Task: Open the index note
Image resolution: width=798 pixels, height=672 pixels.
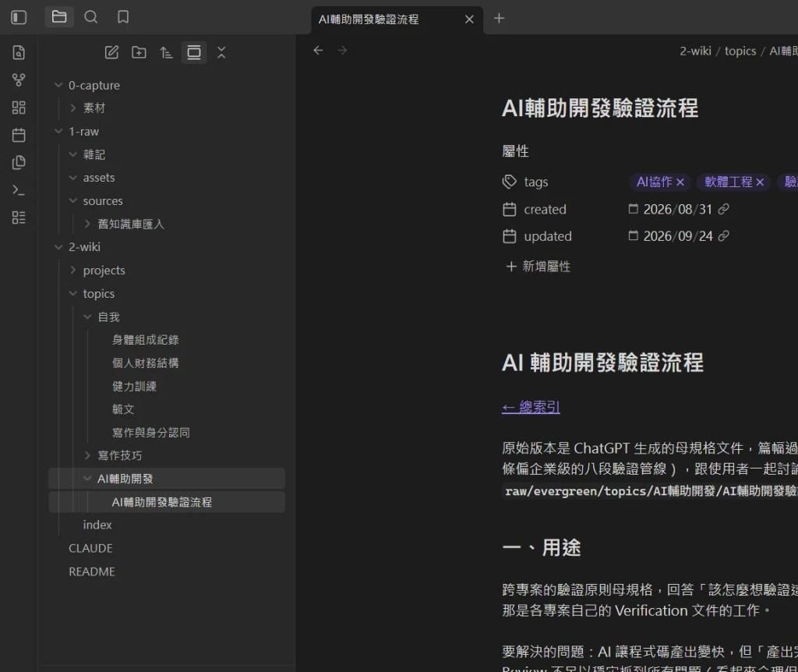Action: [97, 525]
